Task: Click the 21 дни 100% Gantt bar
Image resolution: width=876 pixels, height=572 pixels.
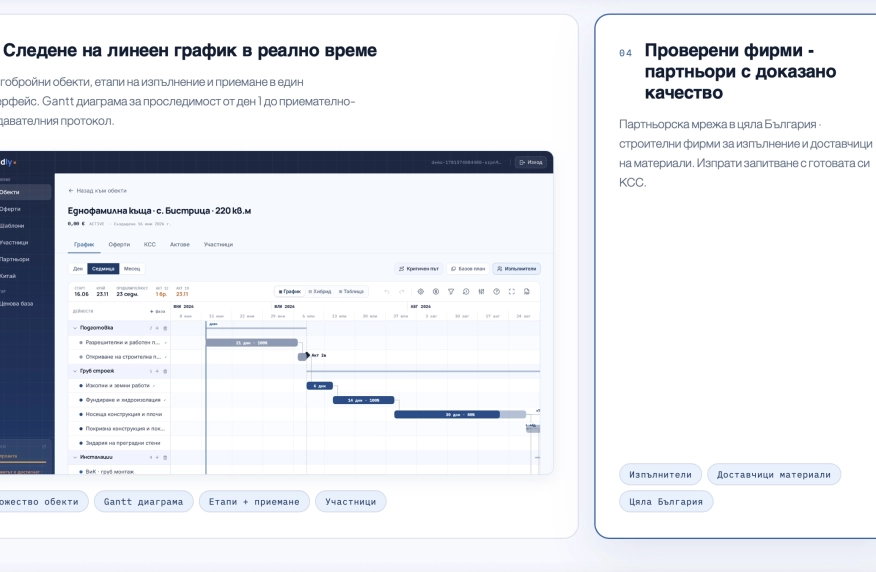Action: 252,342
